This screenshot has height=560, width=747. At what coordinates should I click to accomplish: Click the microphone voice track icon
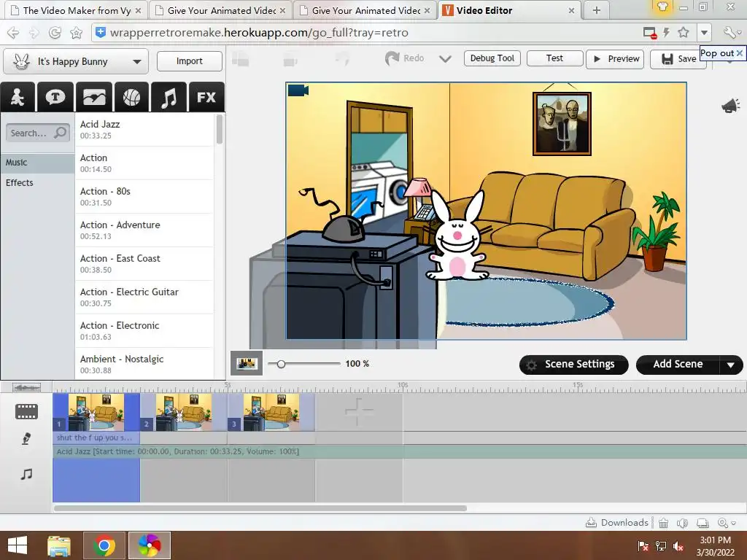(x=27, y=438)
